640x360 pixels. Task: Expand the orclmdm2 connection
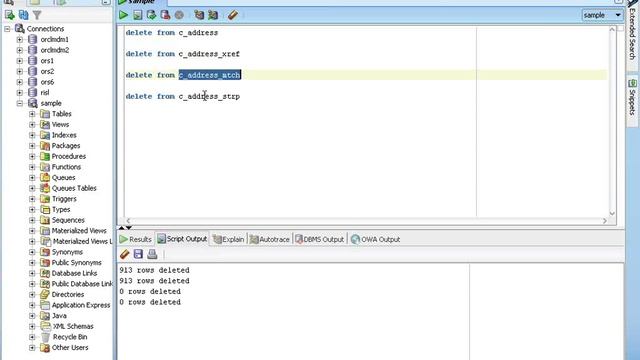coord(20,50)
